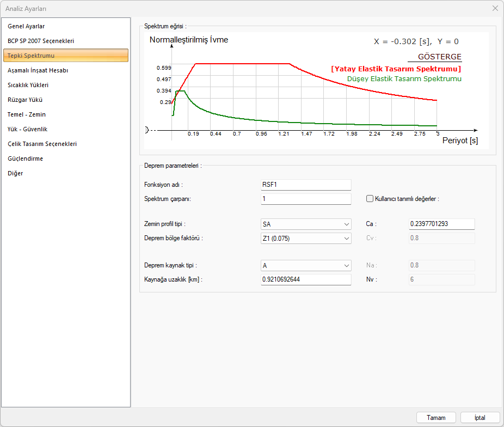Open Yük - Güvenlik options

pyautogui.click(x=27, y=129)
